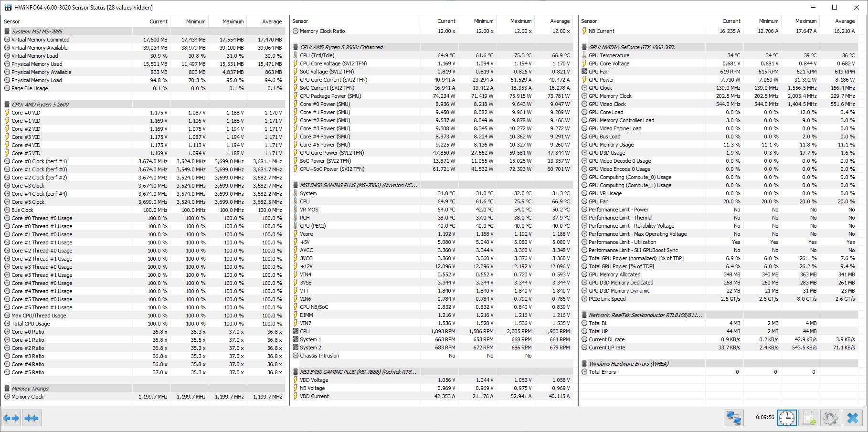The width and height of the screenshot is (868, 432).
Task: Select the GPU Temperature sensor row
Action: [x=609, y=55]
